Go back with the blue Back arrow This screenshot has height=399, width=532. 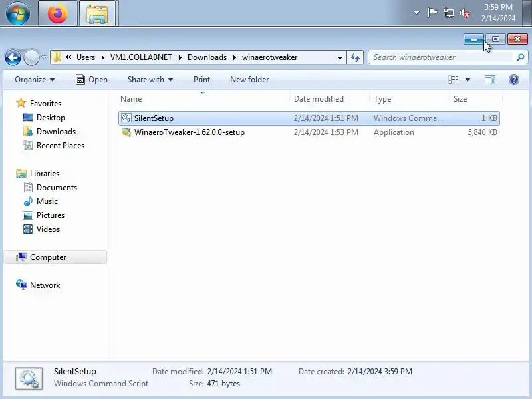[x=13, y=57]
